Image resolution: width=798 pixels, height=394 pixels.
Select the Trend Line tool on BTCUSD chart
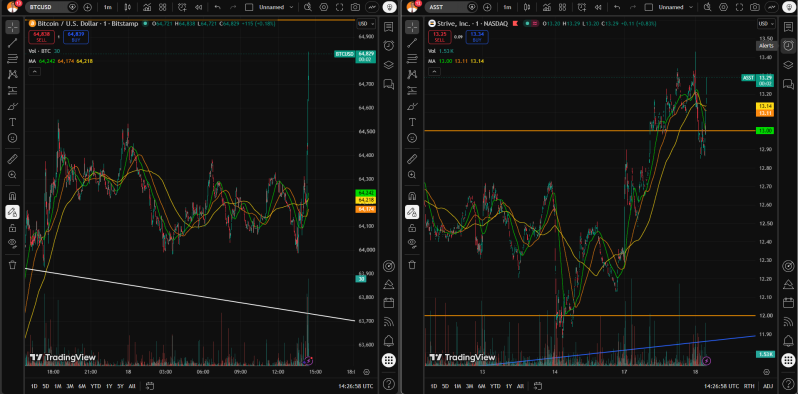click(x=13, y=43)
